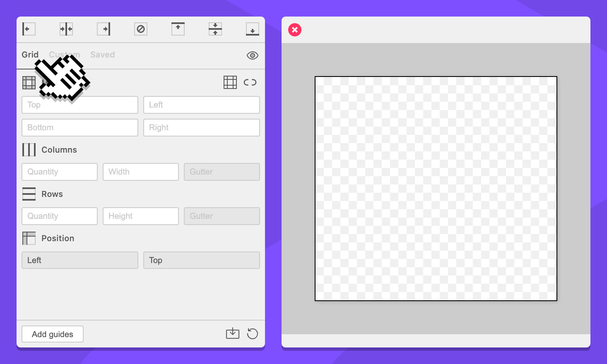
Task: Add a guide to the top edge
Action: (x=178, y=29)
